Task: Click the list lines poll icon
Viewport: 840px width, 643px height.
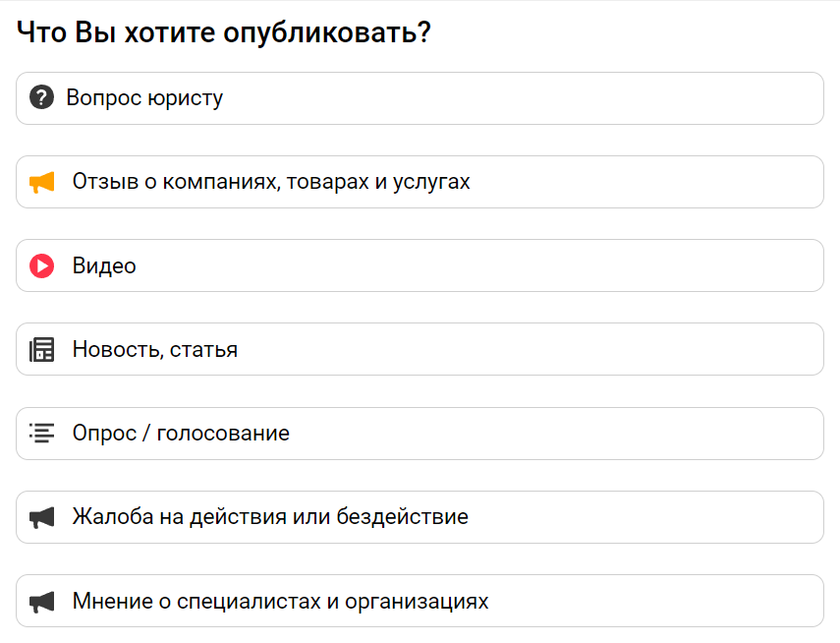Action: pyautogui.click(x=42, y=434)
